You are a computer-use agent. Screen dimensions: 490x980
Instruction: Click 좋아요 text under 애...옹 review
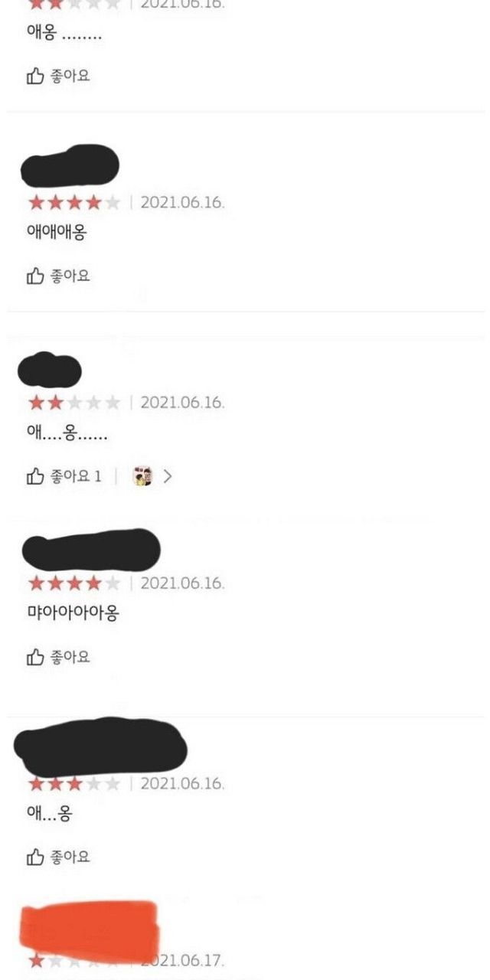(70, 857)
